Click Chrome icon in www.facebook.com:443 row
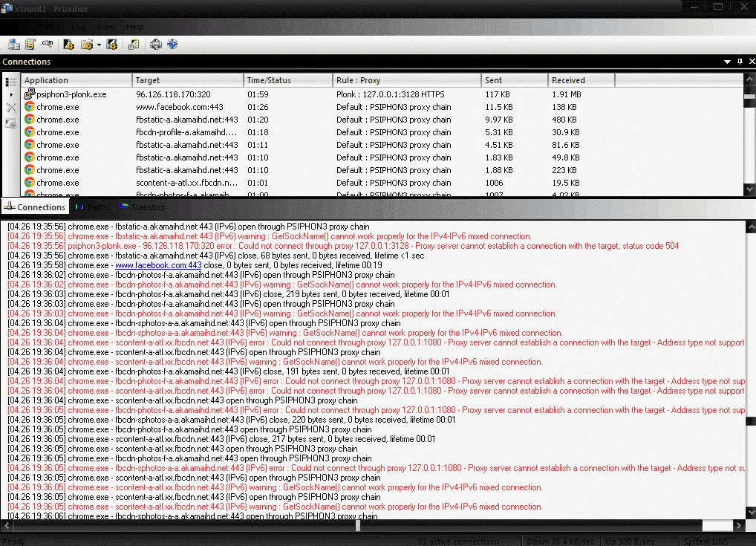The width and height of the screenshot is (756, 546). pyautogui.click(x=30, y=106)
